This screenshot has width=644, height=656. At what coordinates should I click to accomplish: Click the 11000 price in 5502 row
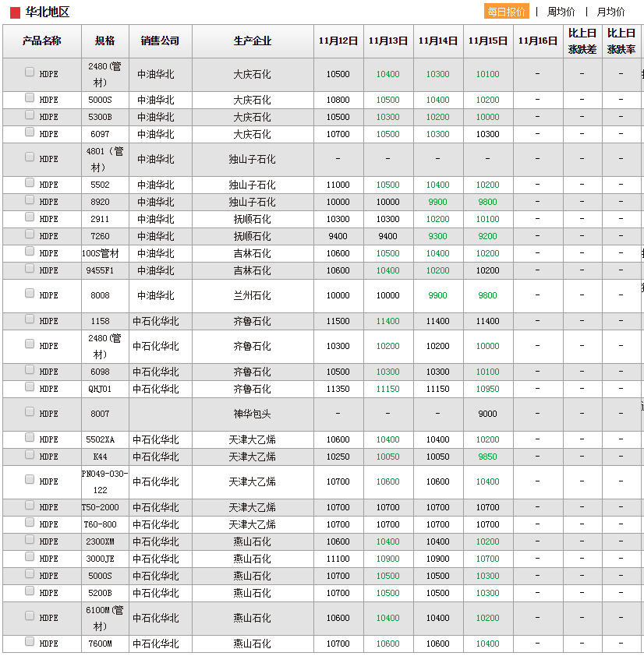[x=338, y=185]
